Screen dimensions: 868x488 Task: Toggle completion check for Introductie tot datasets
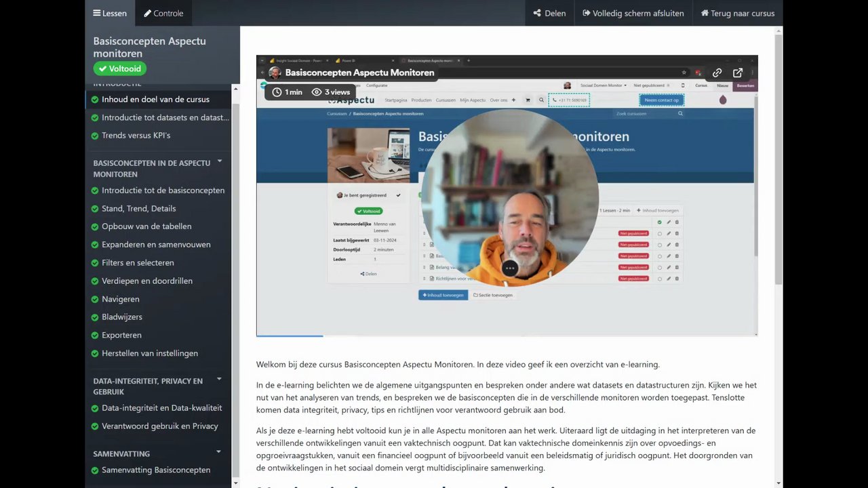click(x=95, y=117)
